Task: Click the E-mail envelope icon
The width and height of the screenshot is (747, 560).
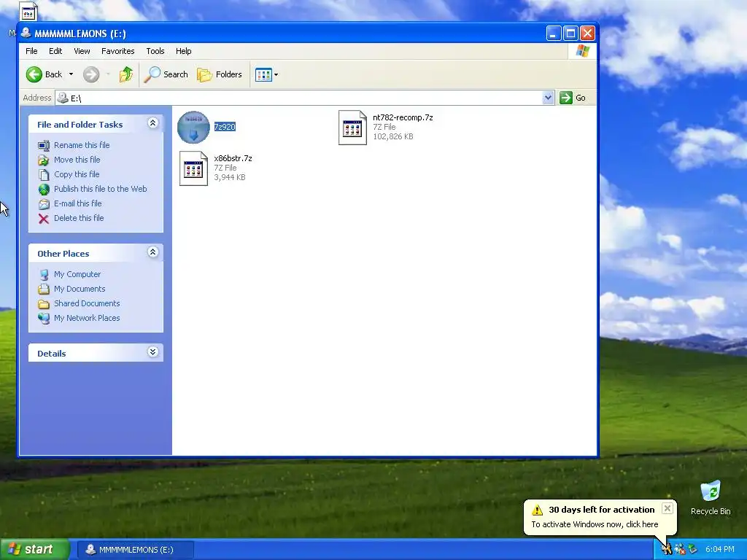Action: pyautogui.click(x=44, y=204)
